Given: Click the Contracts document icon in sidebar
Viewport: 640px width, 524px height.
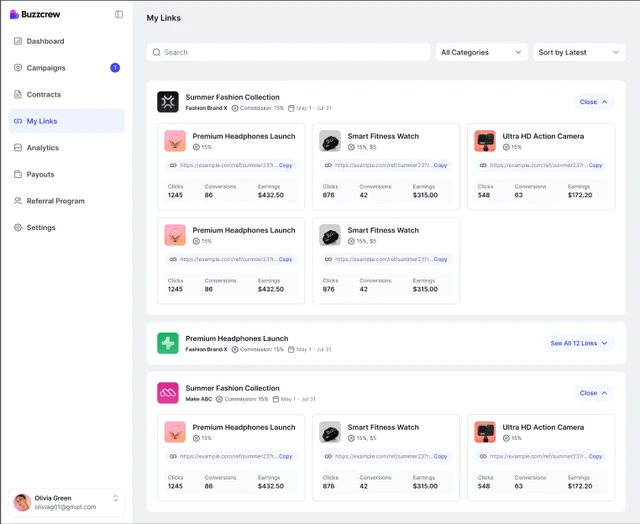Looking at the screenshot, I should 18,95.
